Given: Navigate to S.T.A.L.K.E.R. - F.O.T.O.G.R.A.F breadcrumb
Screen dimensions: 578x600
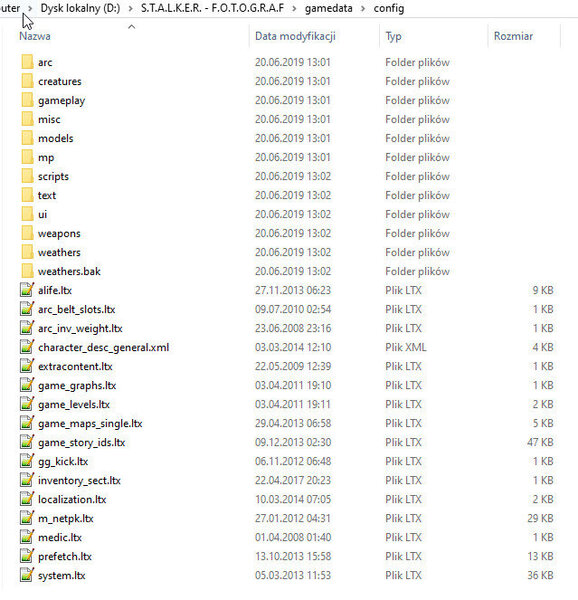Looking at the screenshot, I should [x=212, y=8].
